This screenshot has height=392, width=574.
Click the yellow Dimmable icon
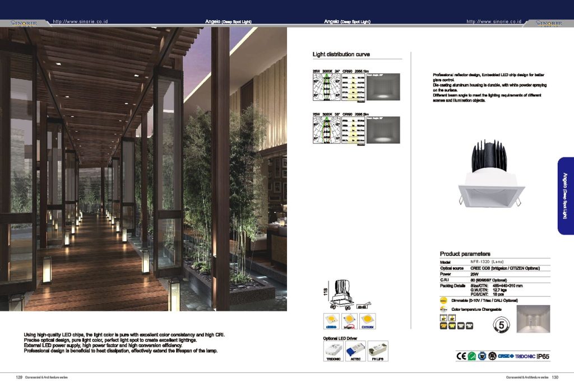445,301
